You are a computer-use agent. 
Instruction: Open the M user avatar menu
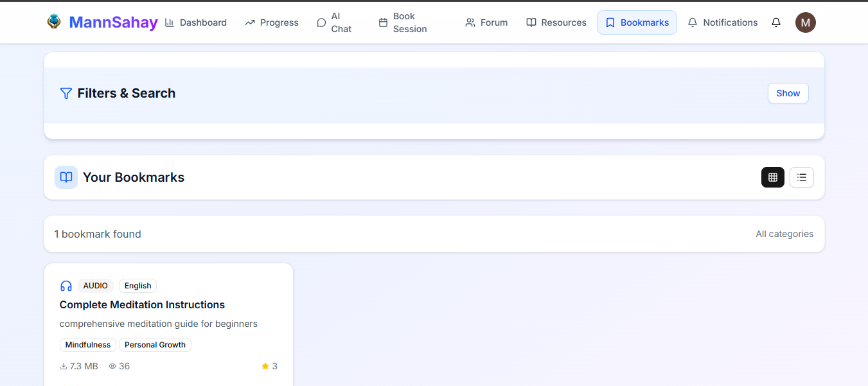tap(806, 22)
